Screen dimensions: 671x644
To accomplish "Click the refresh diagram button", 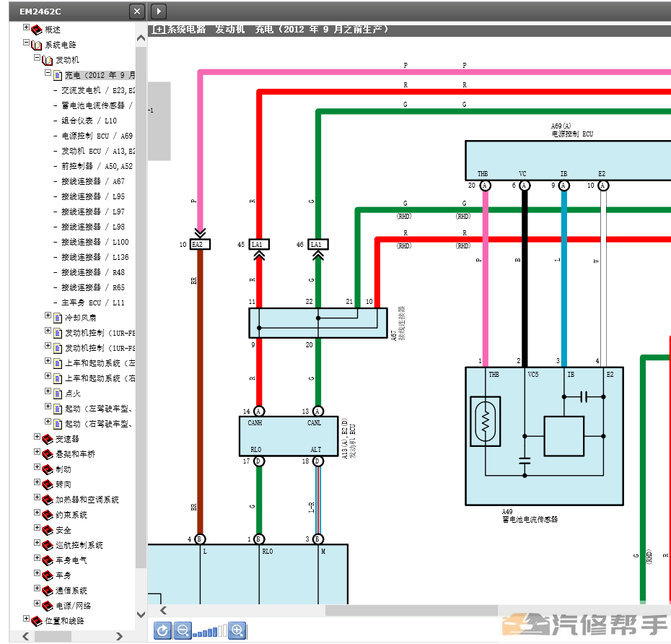I will coord(162,630).
